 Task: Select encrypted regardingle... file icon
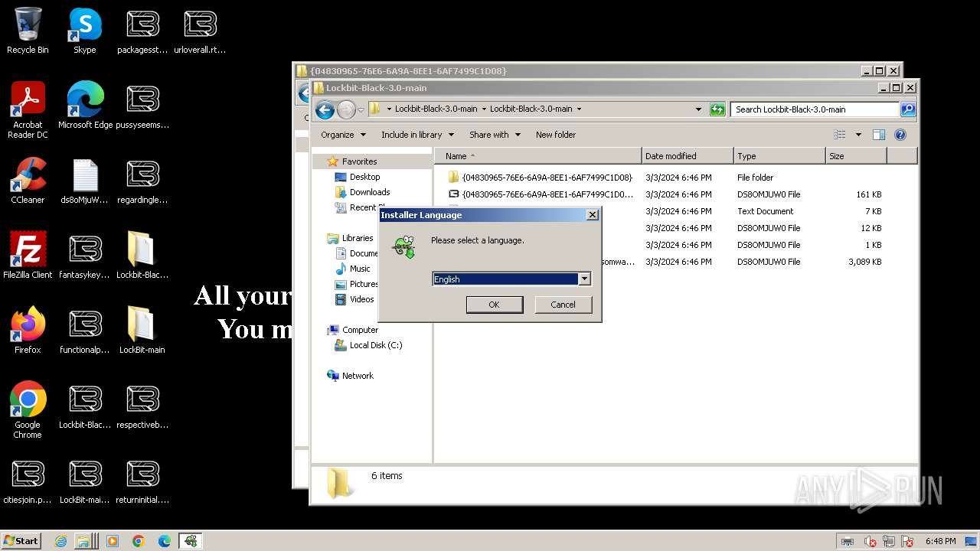(142, 181)
